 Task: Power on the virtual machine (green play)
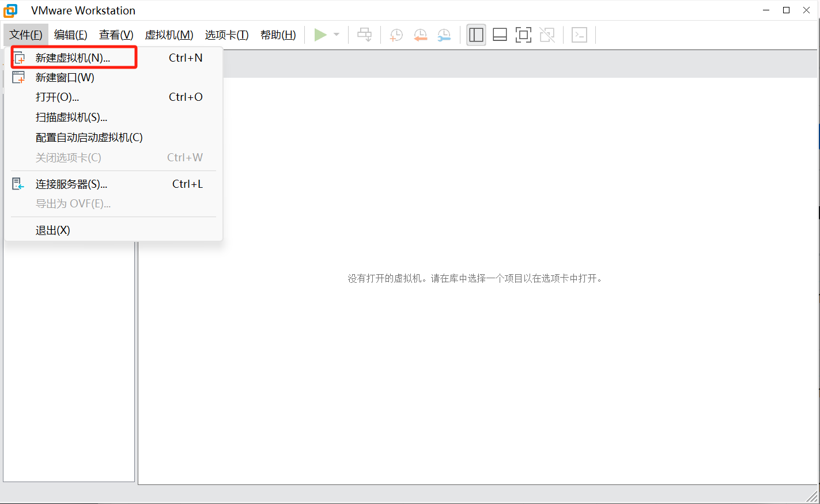pyautogui.click(x=320, y=35)
